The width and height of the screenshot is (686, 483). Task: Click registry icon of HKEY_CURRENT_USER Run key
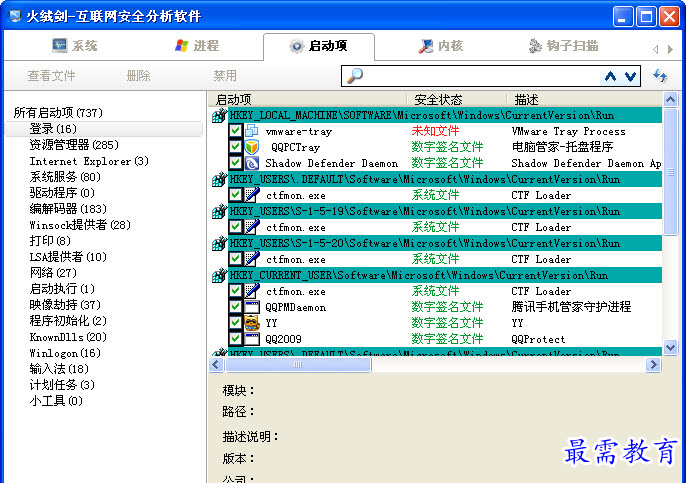219,275
